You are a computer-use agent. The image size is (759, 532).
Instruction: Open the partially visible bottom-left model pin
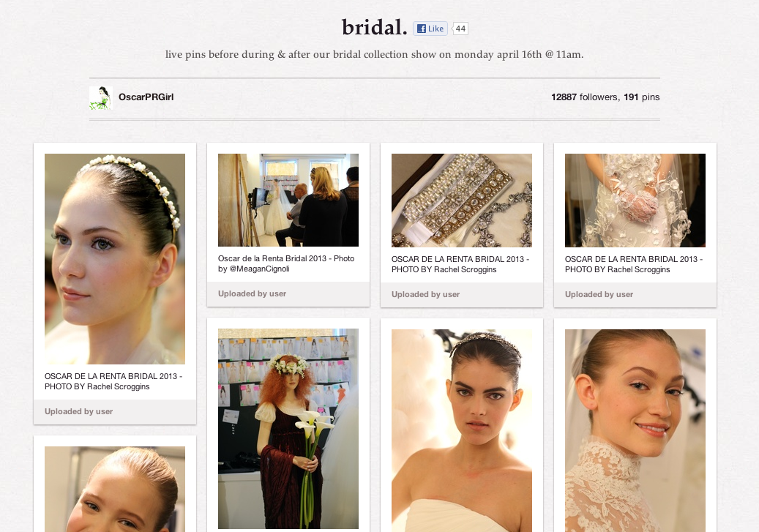(x=115, y=489)
